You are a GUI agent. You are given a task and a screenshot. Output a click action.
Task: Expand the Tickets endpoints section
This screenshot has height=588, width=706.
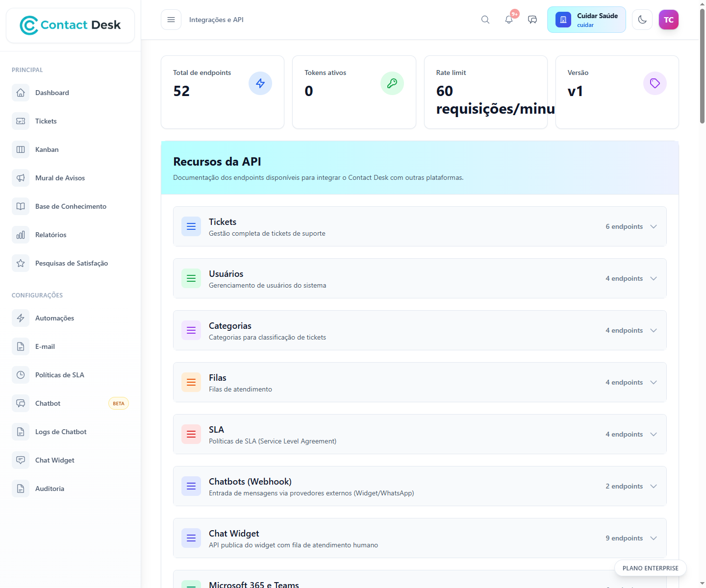(x=654, y=226)
